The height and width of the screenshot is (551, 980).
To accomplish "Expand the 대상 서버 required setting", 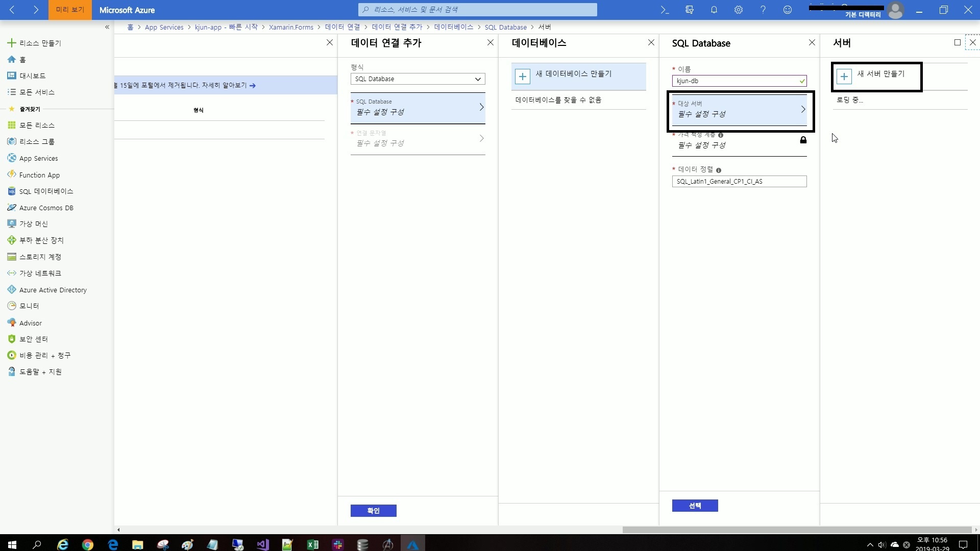I will coord(739,109).
